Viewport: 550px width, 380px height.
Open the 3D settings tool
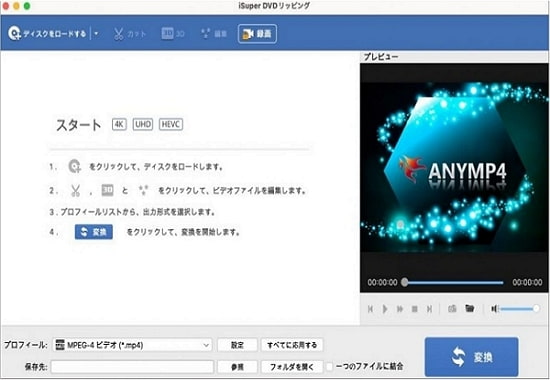click(x=173, y=34)
